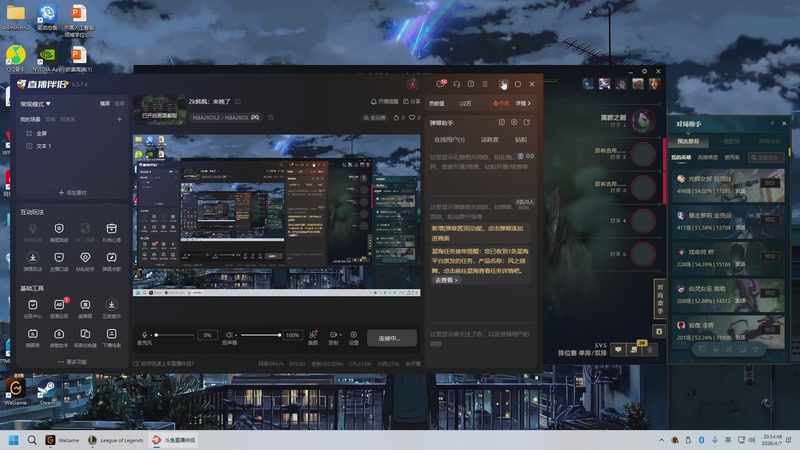Open the hamburger menu in the title bar

tap(485, 84)
